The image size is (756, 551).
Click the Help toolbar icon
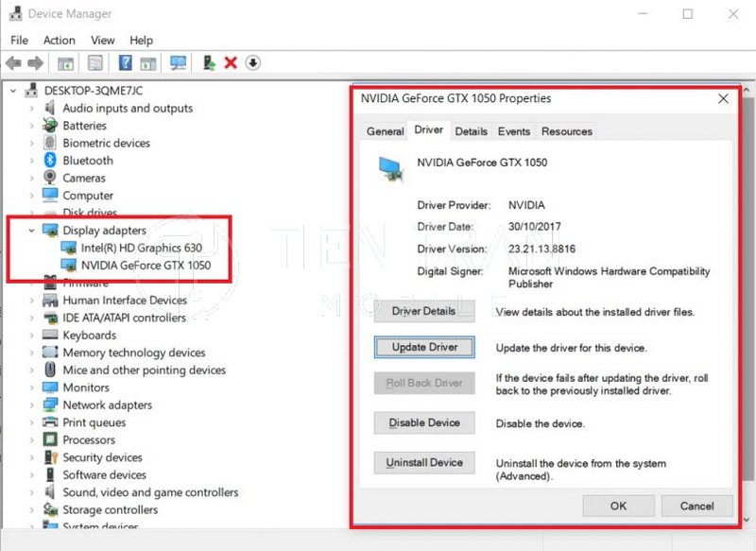coord(125,63)
